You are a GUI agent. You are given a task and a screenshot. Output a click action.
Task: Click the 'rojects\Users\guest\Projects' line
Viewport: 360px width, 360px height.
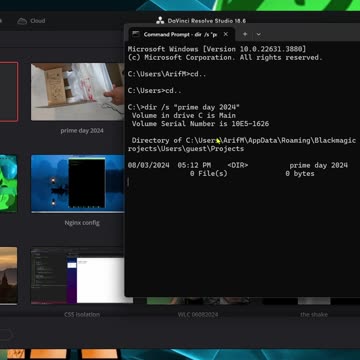coord(186,149)
